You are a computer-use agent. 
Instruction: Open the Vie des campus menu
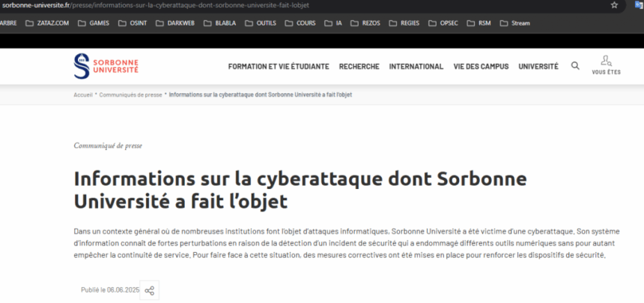pyautogui.click(x=481, y=67)
